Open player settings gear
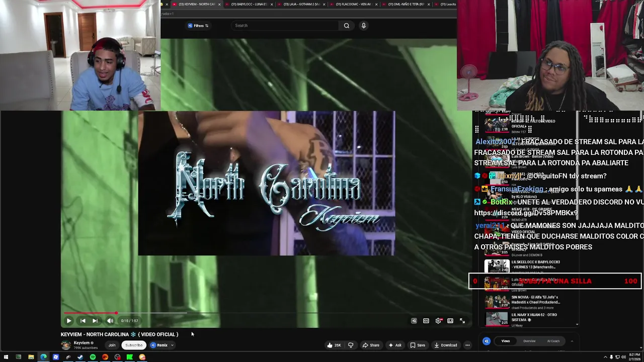The height and width of the screenshot is (362, 644). pos(438,321)
